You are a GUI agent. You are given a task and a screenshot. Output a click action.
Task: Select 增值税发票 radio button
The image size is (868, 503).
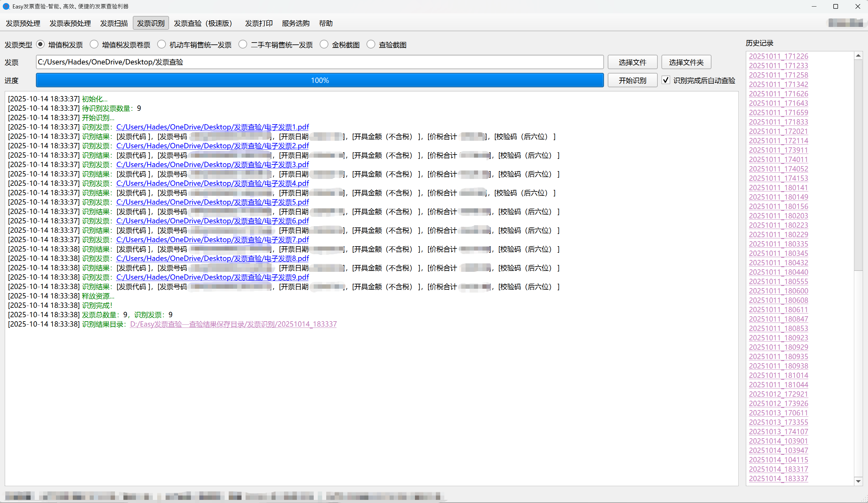(41, 44)
